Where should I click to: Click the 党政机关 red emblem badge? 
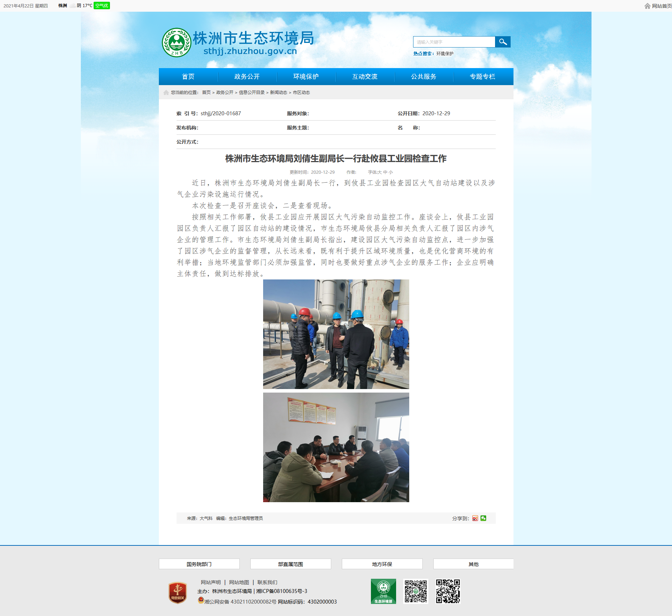(x=178, y=593)
